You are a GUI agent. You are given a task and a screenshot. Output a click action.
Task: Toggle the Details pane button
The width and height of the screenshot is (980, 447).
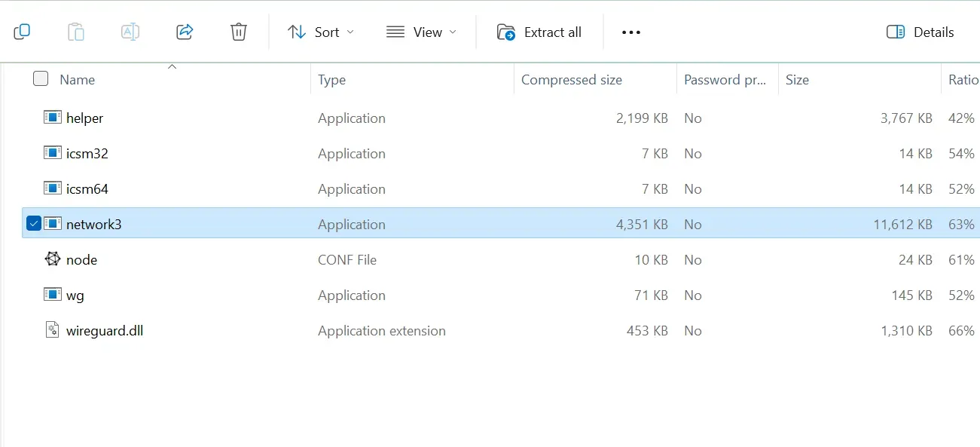920,32
